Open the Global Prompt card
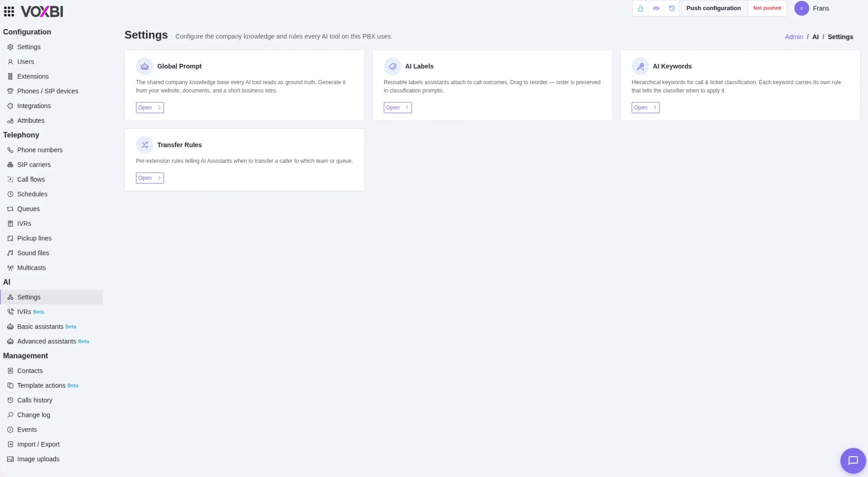 pyautogui.click(x=150, y=108)
